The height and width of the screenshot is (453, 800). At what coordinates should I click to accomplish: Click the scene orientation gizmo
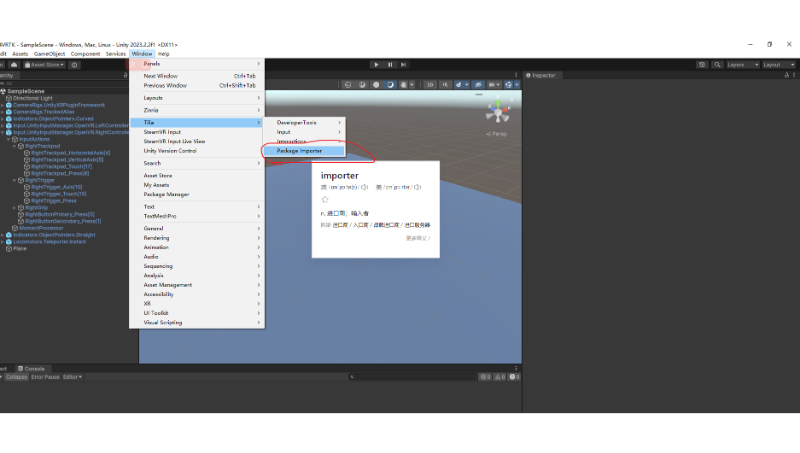(x=497, y=112)
